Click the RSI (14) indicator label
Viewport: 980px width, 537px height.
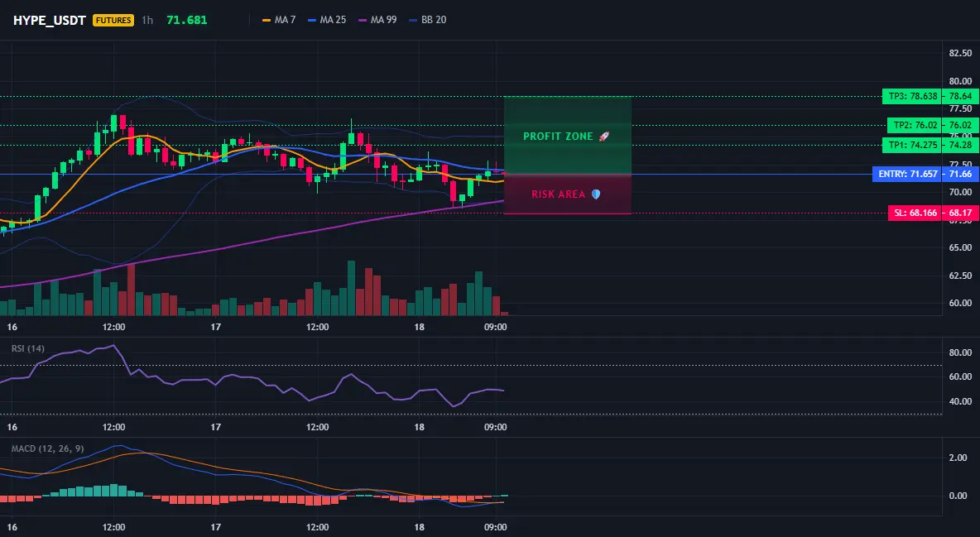[28, 348]
